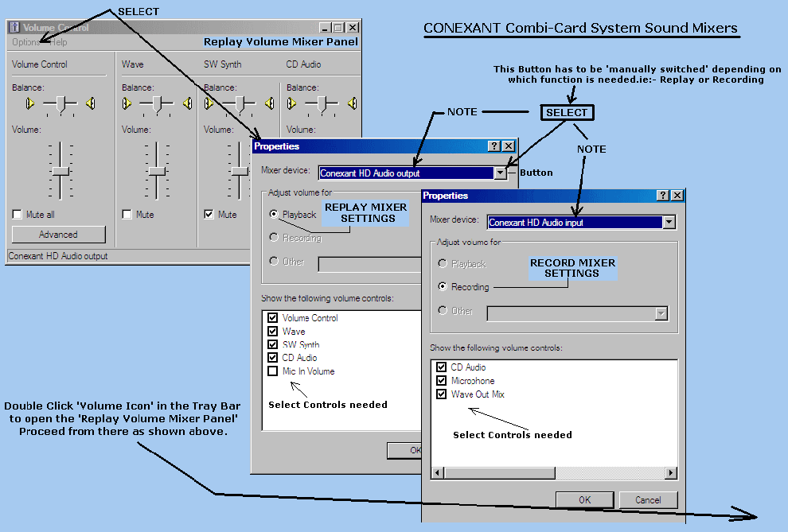
Task: Click the SW Synth volume slider thumb
Action: [240, 171]
